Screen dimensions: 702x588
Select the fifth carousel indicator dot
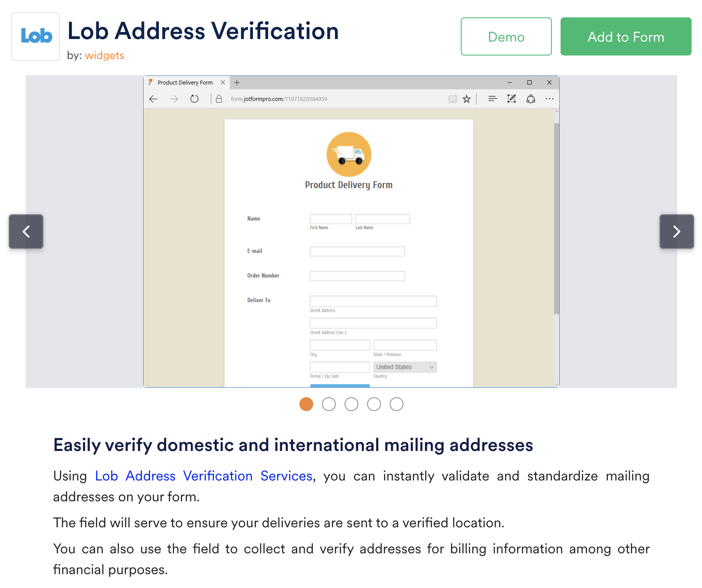tap(397, 404)
